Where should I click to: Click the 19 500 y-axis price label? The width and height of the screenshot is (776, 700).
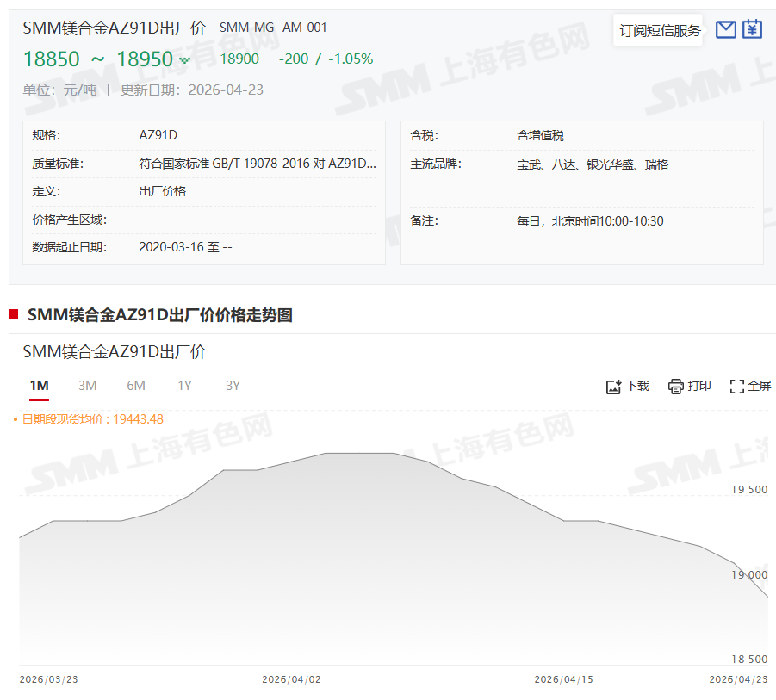[748, 490]
